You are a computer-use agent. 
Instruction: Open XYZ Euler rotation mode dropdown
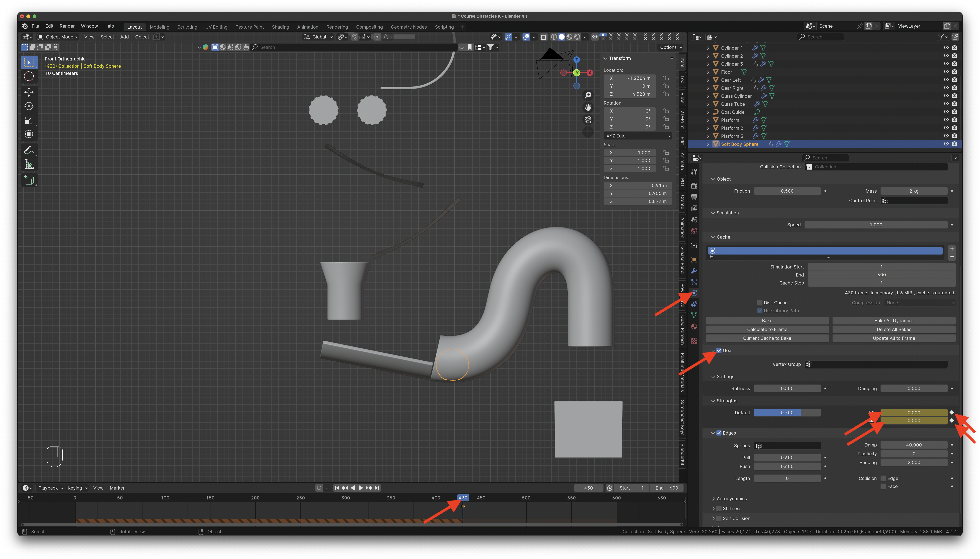638,136
